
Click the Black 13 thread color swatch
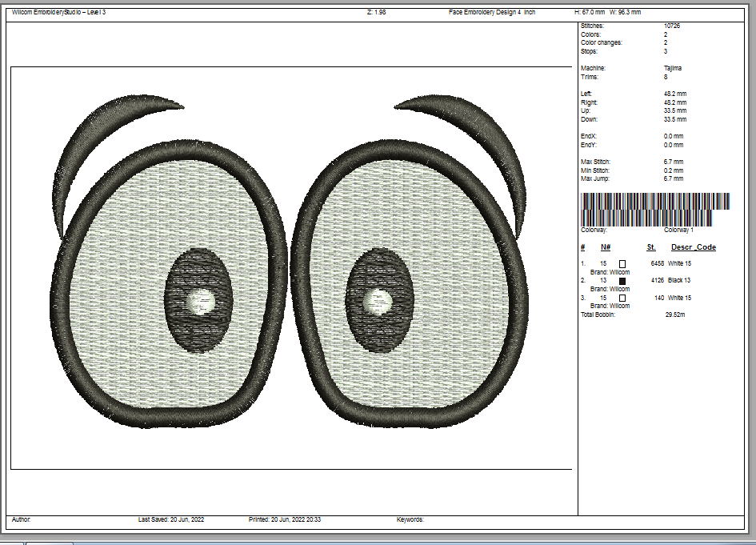tap(622, 281)
